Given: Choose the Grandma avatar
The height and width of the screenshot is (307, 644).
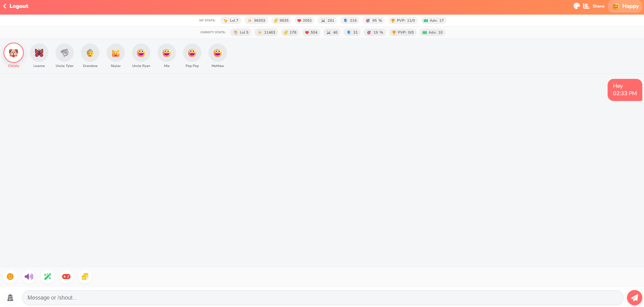Looking at the screenshot, I should tap(90, 53).
